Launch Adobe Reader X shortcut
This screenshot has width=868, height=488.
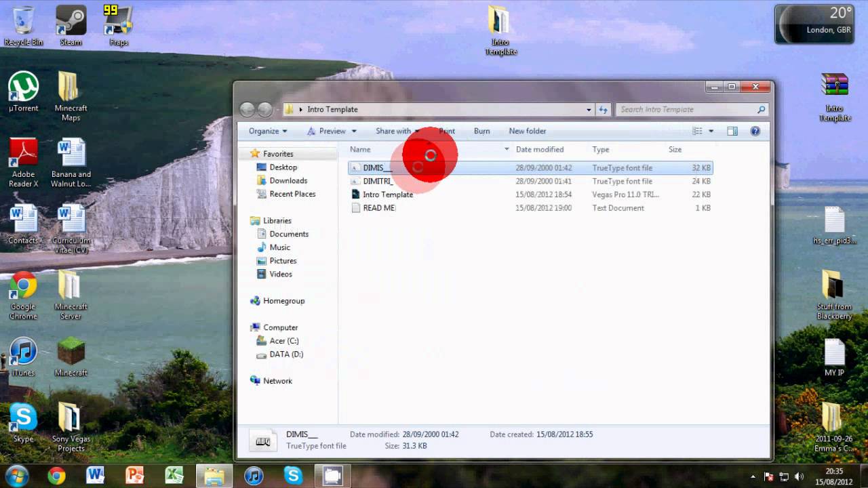(x=23, y=163)
